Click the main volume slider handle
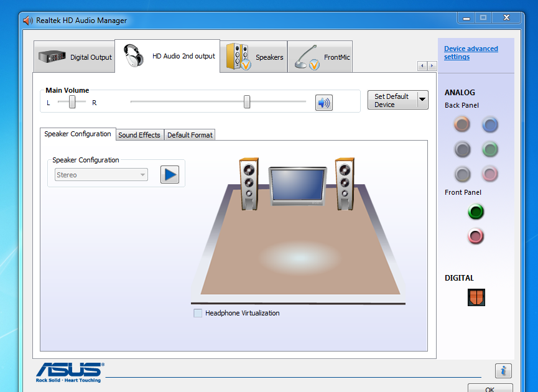This screenshot has width=538, height=392. 247,101
